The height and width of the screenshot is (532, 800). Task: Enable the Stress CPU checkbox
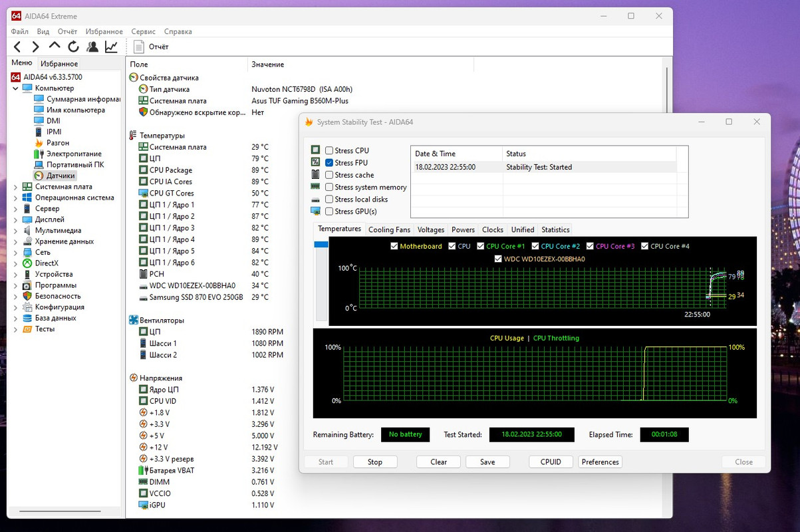[329, 151]
